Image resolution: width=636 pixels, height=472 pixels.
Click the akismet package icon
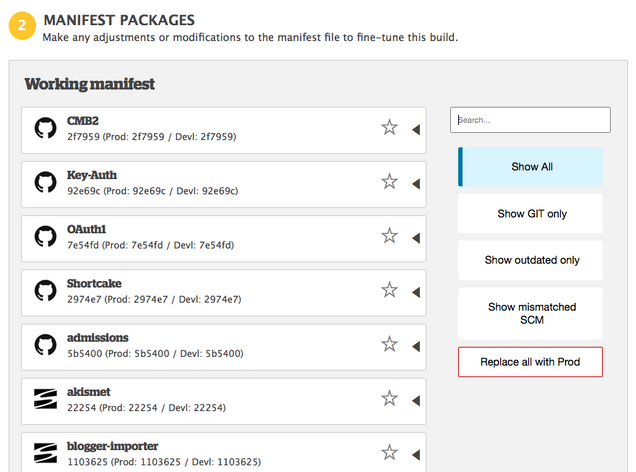click(x=45, y=399)
